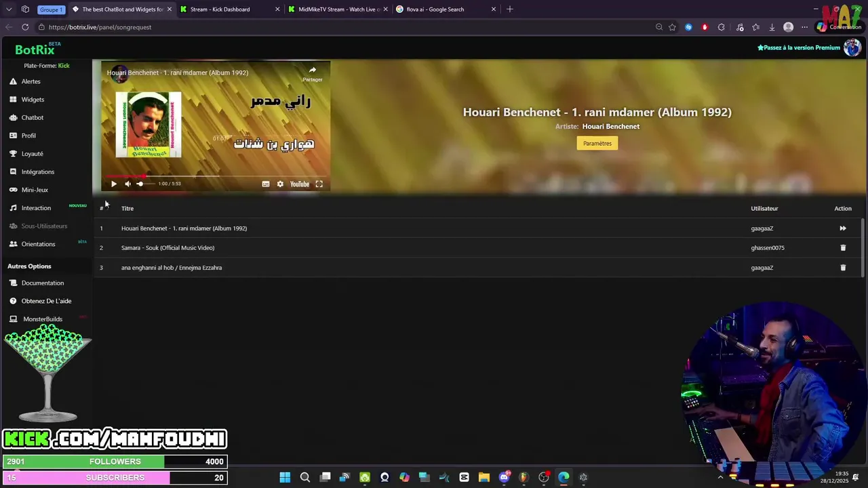Open the red hand blocker extension
Image resolution: width=868 pixels, height=488 pixels.
click(705, 27)
